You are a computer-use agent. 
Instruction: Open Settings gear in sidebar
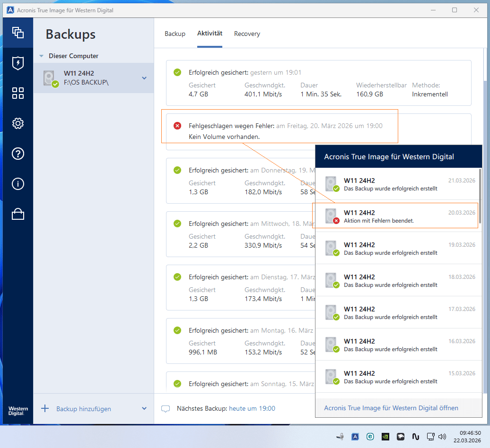(18, 123)
